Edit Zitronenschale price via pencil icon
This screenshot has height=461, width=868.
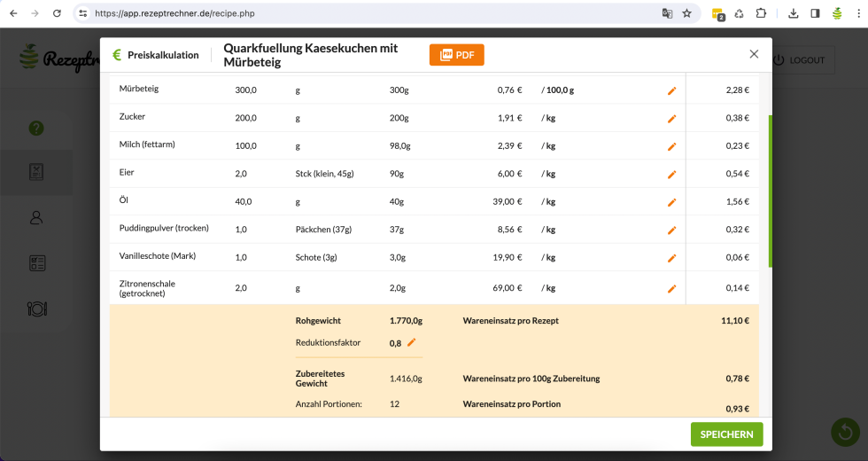tap(671, 288)
